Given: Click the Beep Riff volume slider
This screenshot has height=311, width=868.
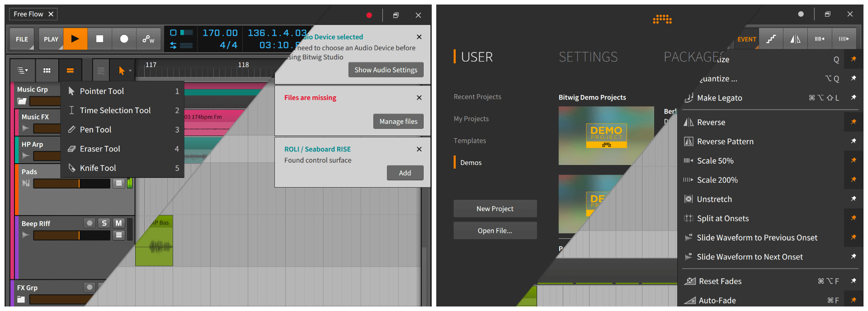Looking at the screenshot, I should (71, 235).
